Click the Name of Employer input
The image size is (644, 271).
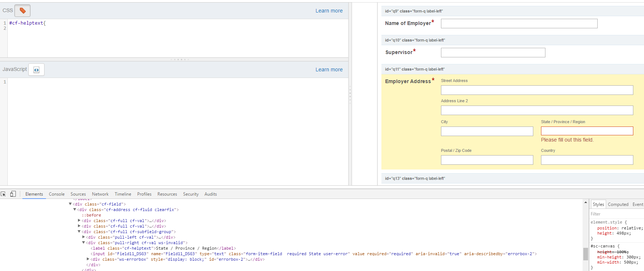519,24
